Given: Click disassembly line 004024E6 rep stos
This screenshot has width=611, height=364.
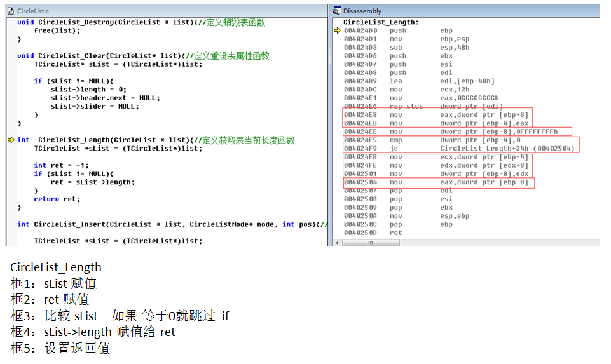Looking at the screenshot, I should (423, 106).
